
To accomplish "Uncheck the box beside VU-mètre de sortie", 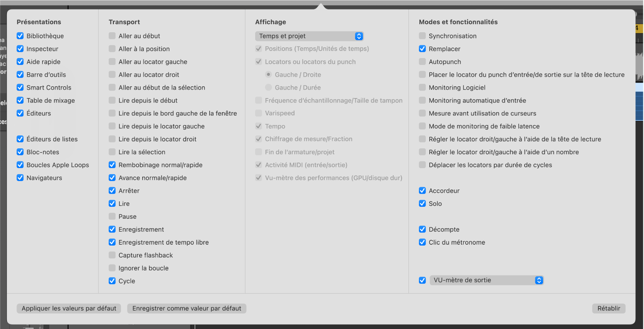I will 422,280.
